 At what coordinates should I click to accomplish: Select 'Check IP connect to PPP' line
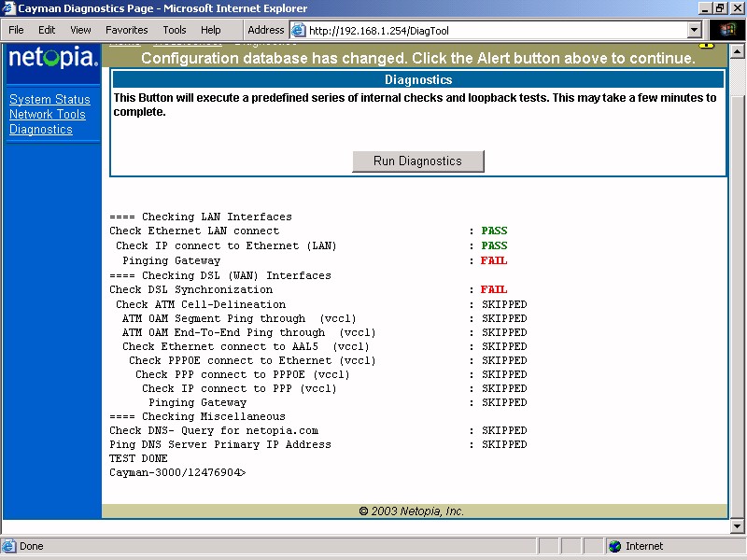239,388
